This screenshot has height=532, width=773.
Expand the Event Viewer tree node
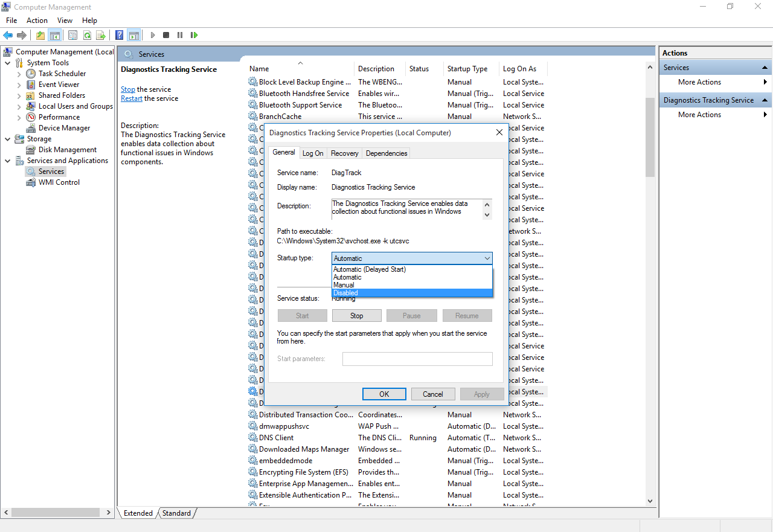click(x=19, y=85)
